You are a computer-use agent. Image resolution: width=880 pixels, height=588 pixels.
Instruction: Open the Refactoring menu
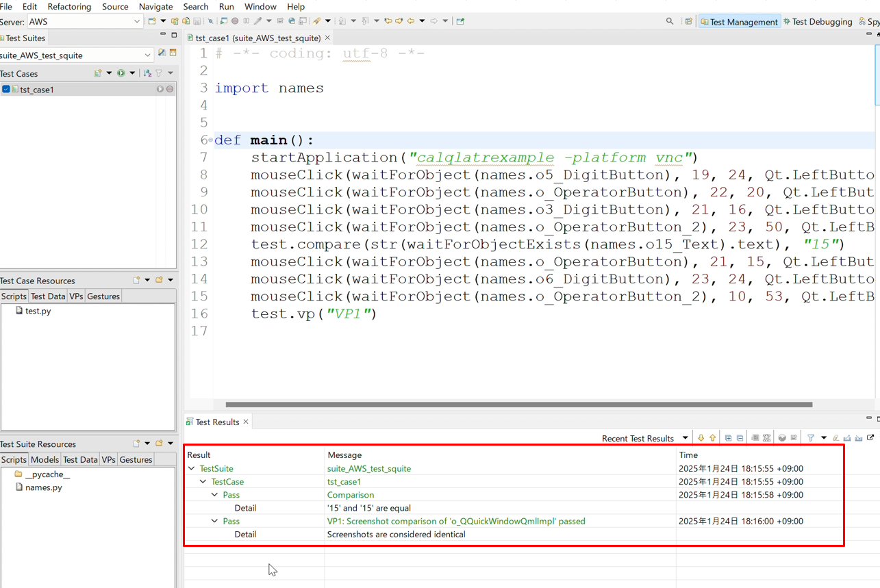(x=69, y=6)
